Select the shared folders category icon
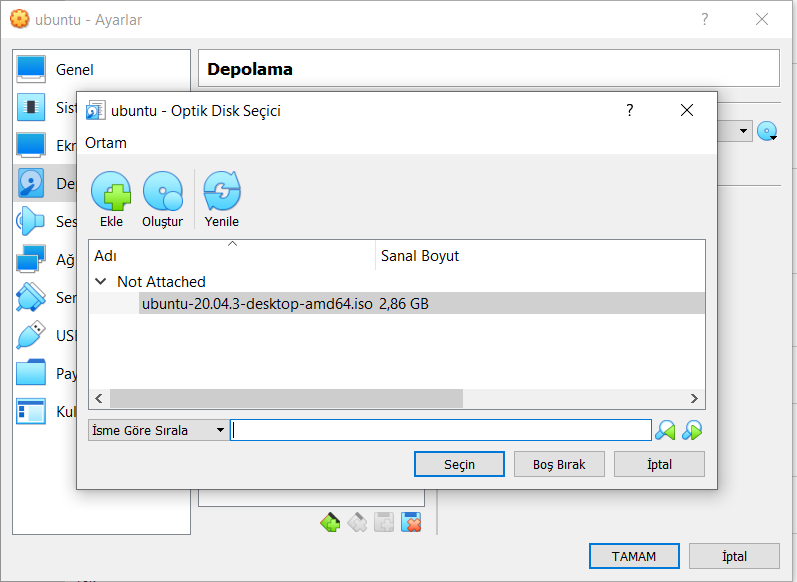The width and height of the screenshot is (797, 582). [x=30, y=373]
